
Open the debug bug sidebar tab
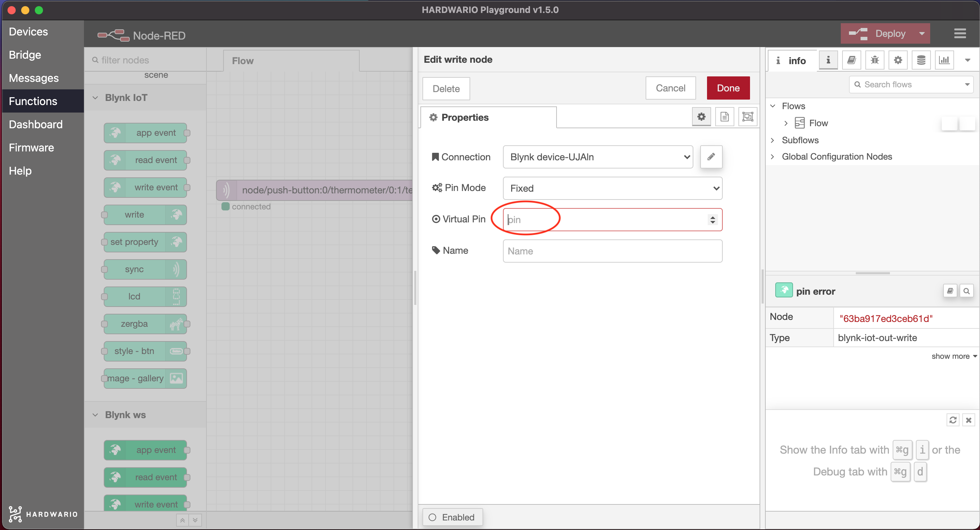coord(875,60)
